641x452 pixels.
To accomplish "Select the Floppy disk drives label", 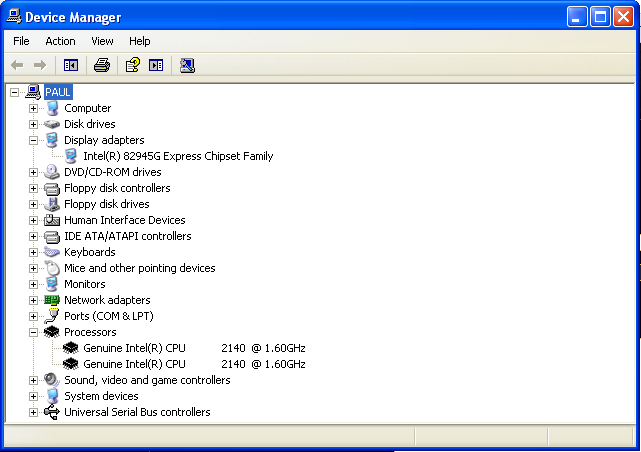I will tap(107, 204).
